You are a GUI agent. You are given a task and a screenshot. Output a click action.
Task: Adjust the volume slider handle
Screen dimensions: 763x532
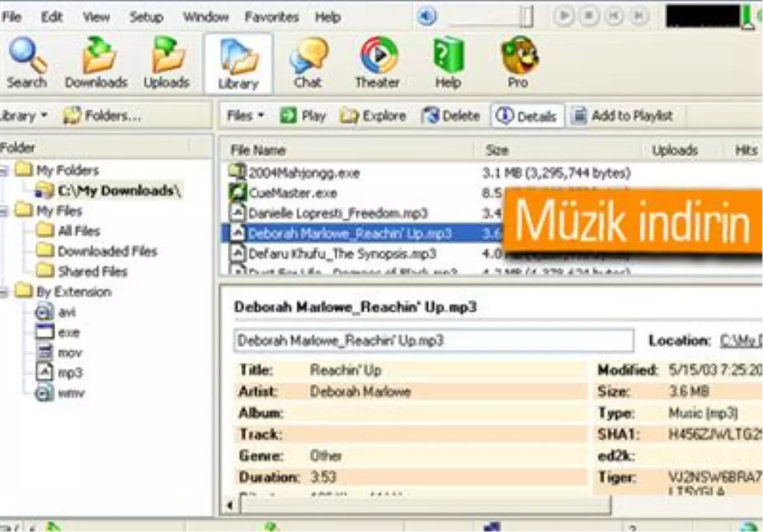(526, 17)
